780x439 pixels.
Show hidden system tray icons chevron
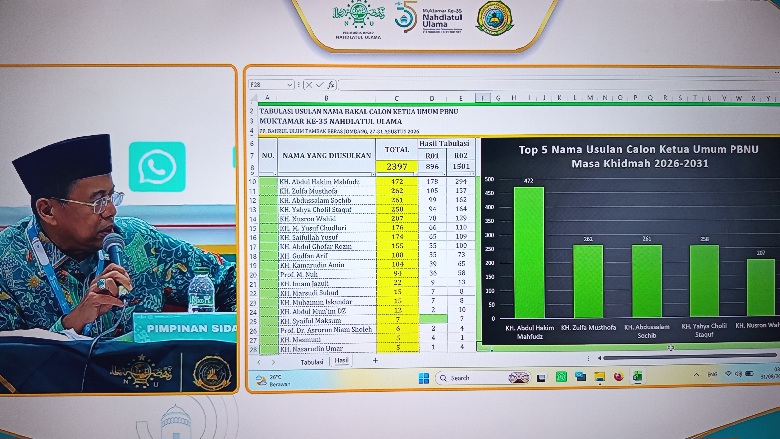tap(696, 374)
